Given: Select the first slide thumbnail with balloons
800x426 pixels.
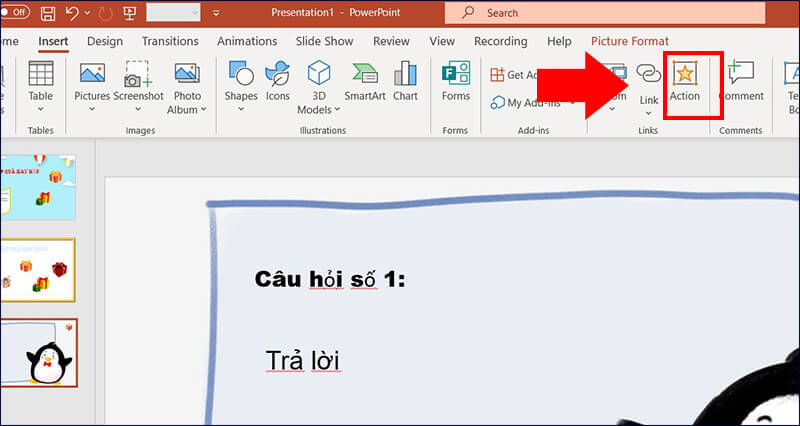Looking at the screenshot, I should [38, 187].
